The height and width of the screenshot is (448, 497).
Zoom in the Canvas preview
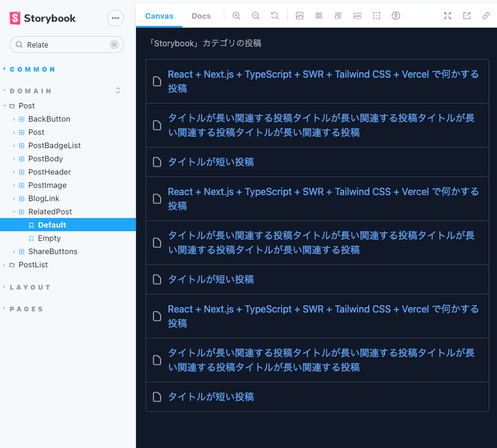coord(236,16)
